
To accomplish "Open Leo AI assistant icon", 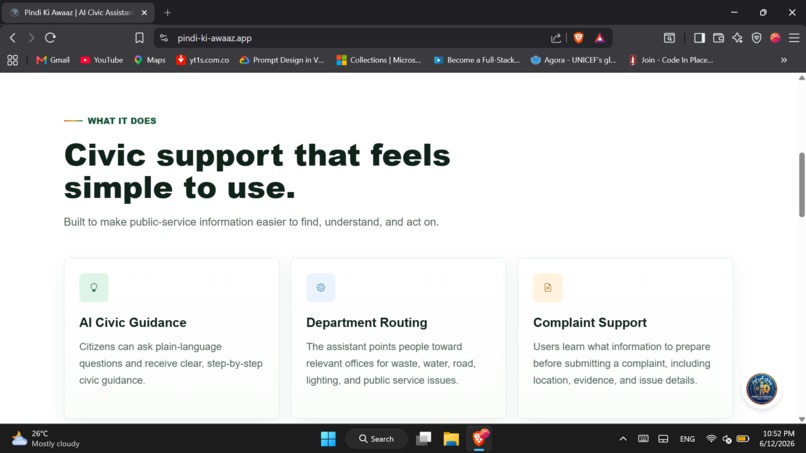I will click(x=738, y=38).
